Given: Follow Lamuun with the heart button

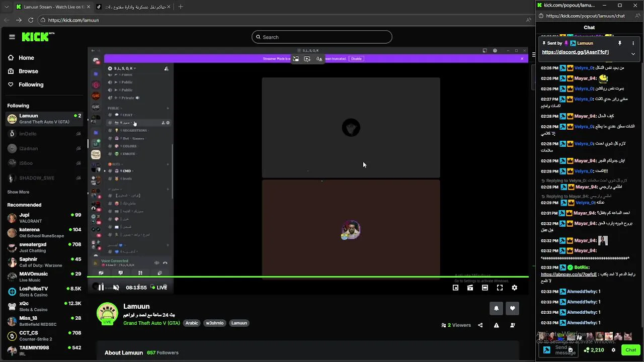Looking at the screenshot, I should click(512, 308).
